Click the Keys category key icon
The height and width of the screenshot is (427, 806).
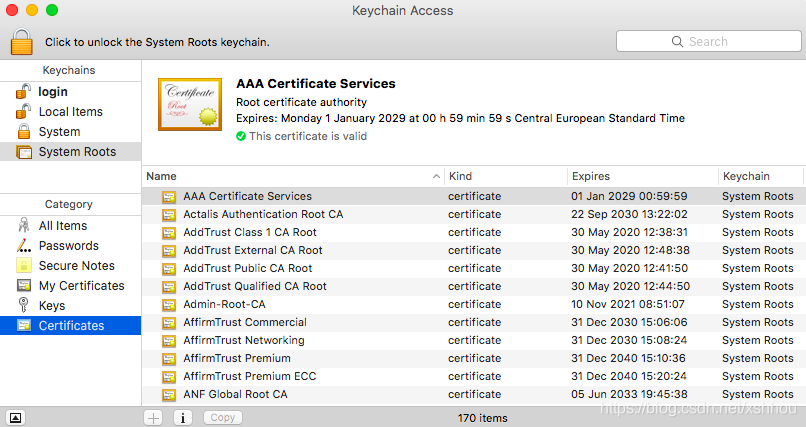click(x=23, y=305)
